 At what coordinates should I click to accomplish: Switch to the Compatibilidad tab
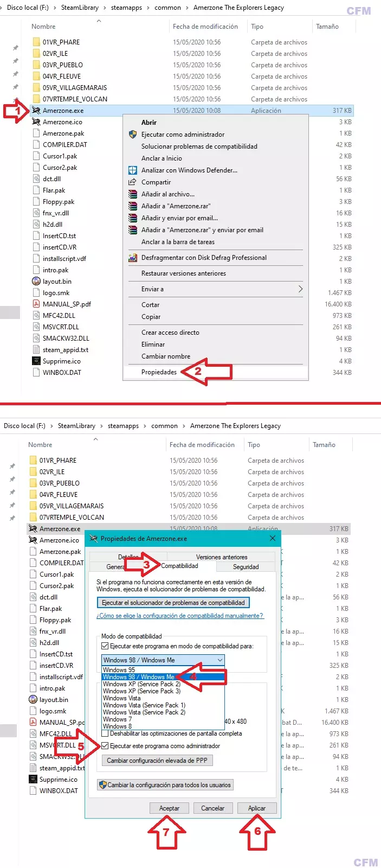(x=179, y=566)
